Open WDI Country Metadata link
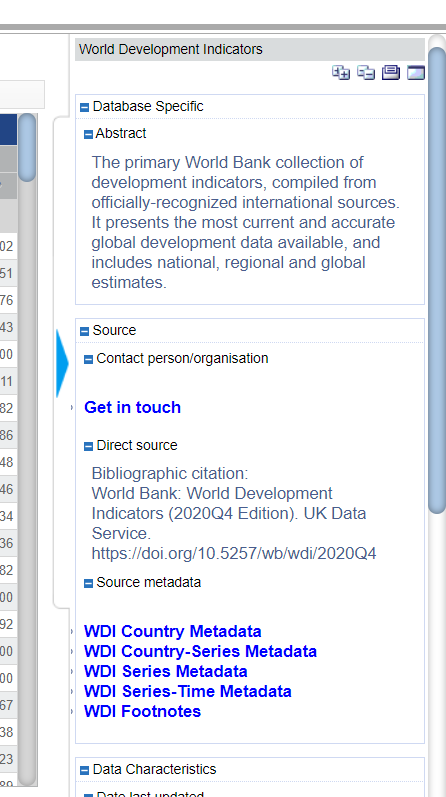Image resolution: width=446 pixels, height=797 pixels. (x=172, y=631)
